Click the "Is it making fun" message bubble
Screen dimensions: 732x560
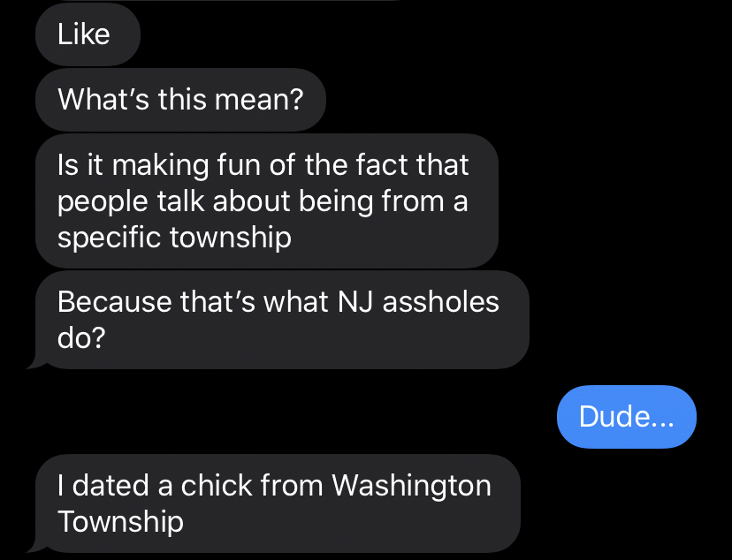click(265, 201)
